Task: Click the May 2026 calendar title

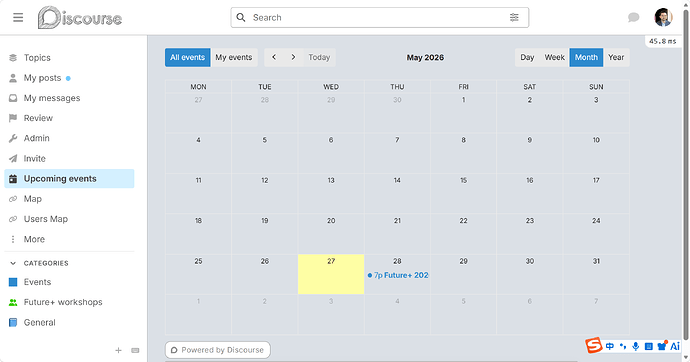Action: coord(425,58)
